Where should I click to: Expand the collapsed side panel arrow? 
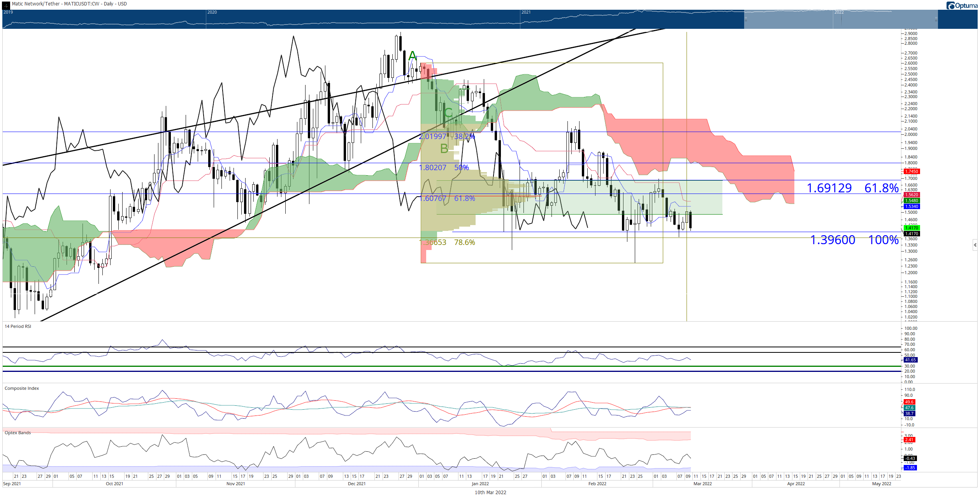point(975,245)
